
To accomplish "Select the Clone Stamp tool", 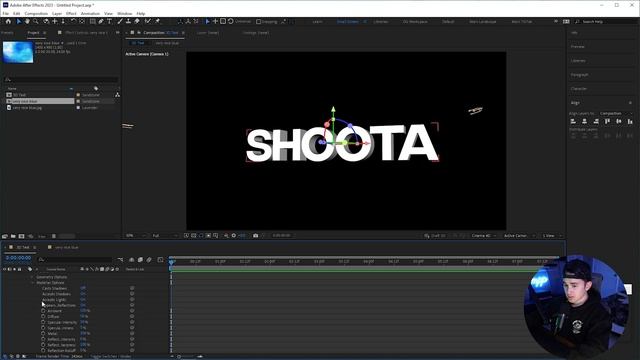I will tap(128, 21).
